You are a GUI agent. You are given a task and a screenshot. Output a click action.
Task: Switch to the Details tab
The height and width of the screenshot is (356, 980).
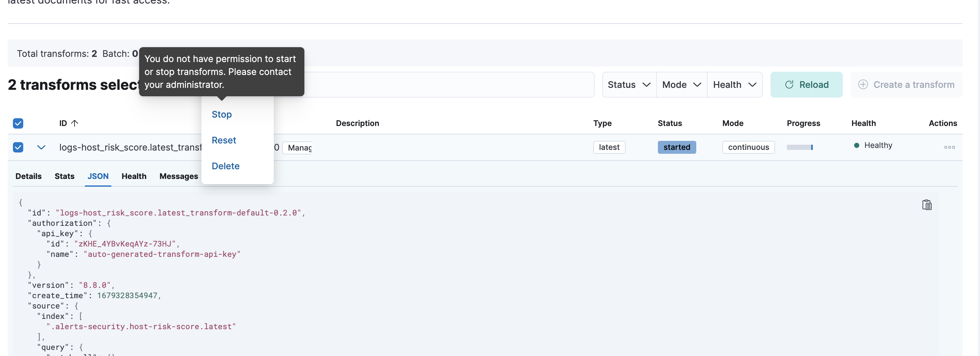tap(28, 176)
